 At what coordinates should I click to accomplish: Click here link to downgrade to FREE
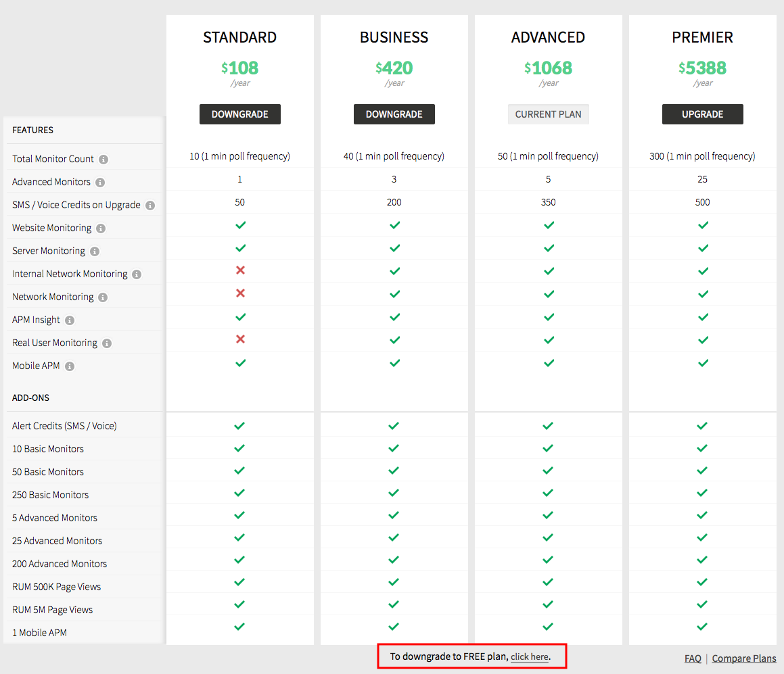point(529,657)
